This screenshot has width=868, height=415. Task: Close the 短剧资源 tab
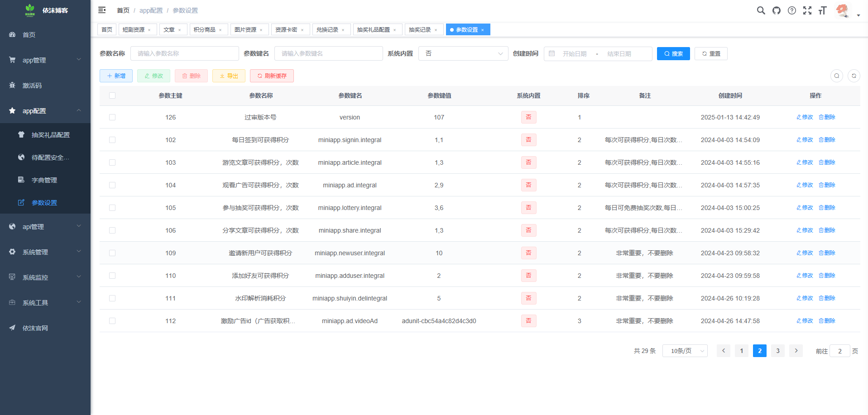[149, 30]
